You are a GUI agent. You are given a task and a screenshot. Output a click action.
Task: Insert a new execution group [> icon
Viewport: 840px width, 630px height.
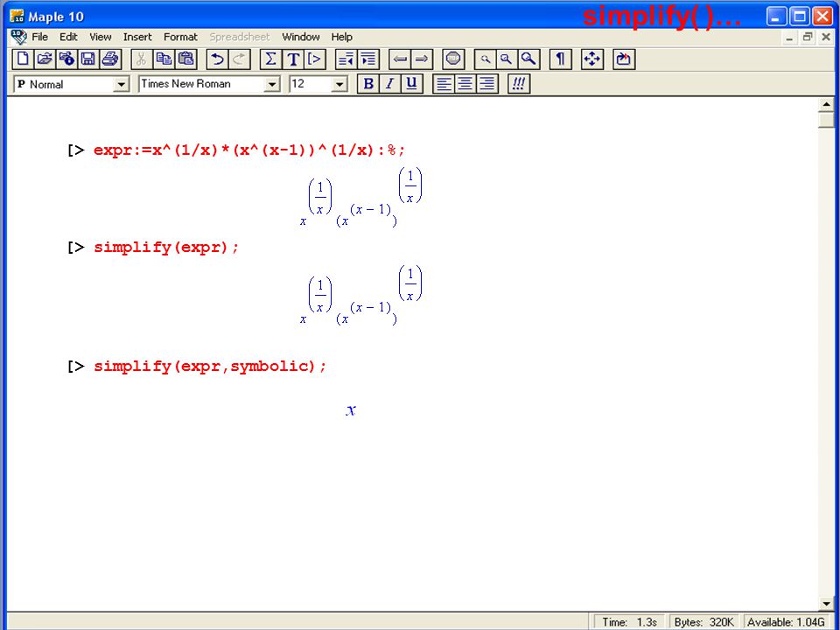click(315, 59)
